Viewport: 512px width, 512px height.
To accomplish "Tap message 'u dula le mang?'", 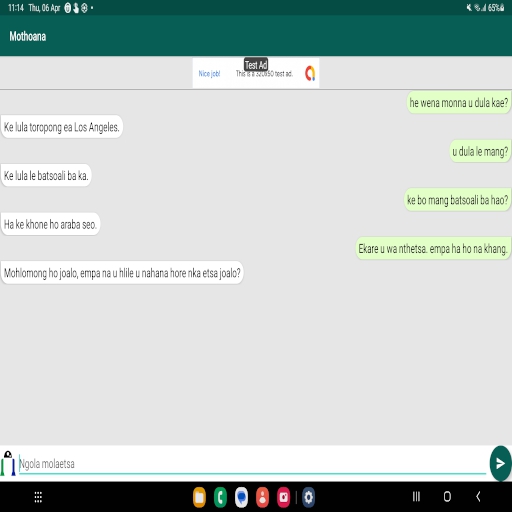I will pos(480,151).
